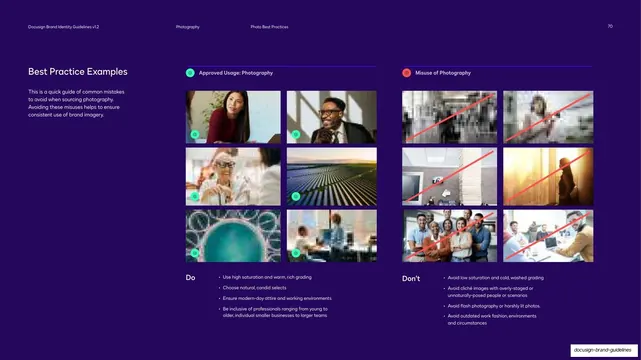Select the woman in red sweater photo
Screen dimensions: 641x360
coord(233,117)
